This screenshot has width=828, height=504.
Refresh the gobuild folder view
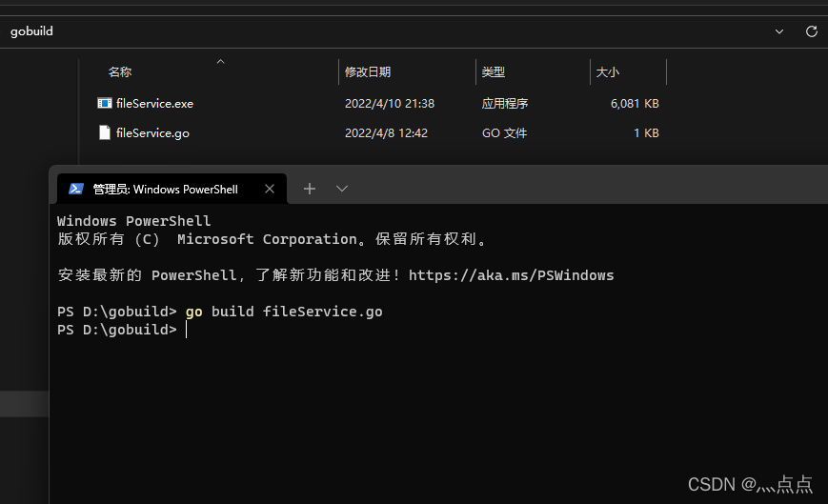click(812, 31)
